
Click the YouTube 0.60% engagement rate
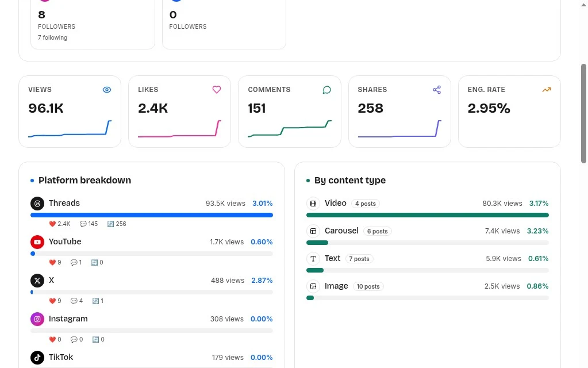point(262,242)
